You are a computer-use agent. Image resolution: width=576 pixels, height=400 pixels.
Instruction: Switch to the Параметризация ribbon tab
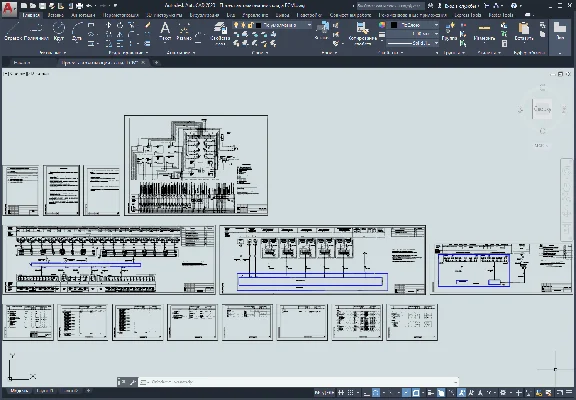coord(121,15)
